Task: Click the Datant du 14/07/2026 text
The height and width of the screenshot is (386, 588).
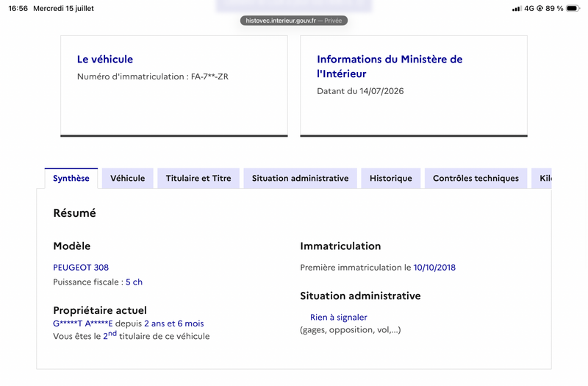Action: (x=360, y=91)
